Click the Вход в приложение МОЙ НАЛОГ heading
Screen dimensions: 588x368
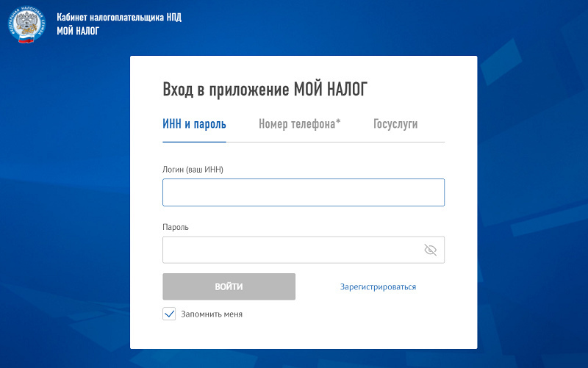[x=264, y=90]
